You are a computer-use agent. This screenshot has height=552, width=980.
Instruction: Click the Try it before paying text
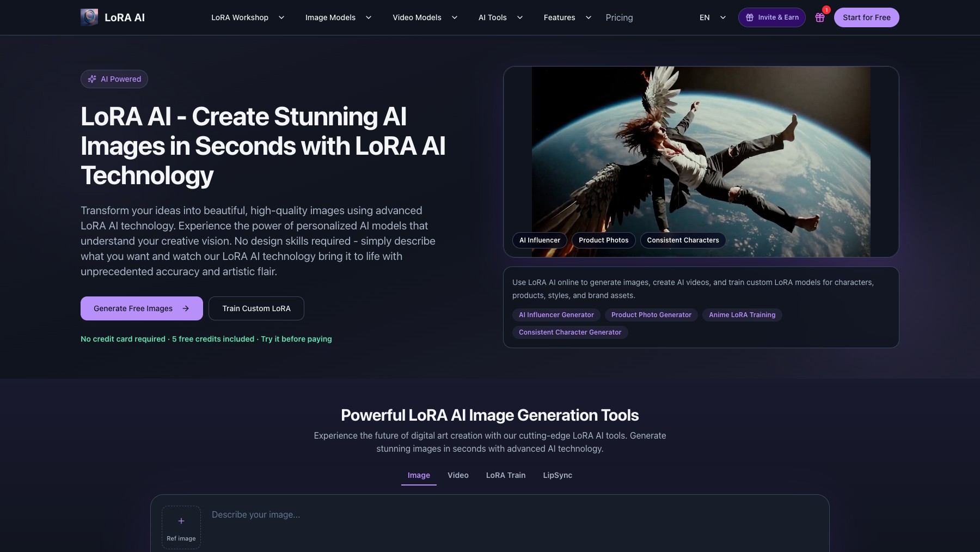click(296, 339)
